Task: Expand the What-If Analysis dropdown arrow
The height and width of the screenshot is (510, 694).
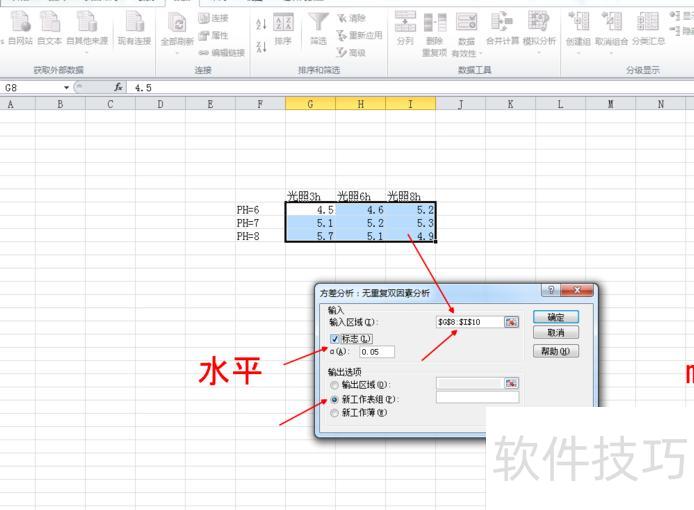Action: [539, 52]
